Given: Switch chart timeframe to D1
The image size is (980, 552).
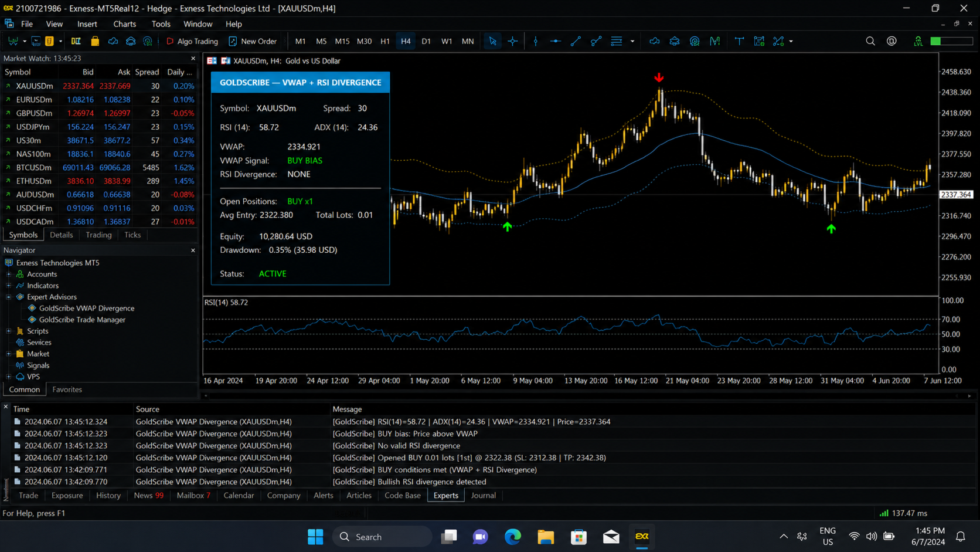Looking at the screenshot, I should point(426,41).
